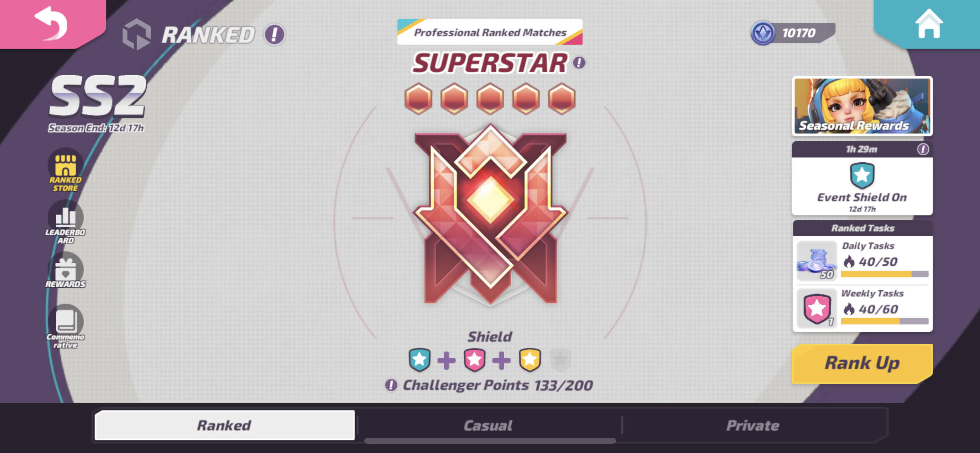Viewport: 980px width, 453px height.
Task: Switch to the Private tab
Action: [753, 426]
